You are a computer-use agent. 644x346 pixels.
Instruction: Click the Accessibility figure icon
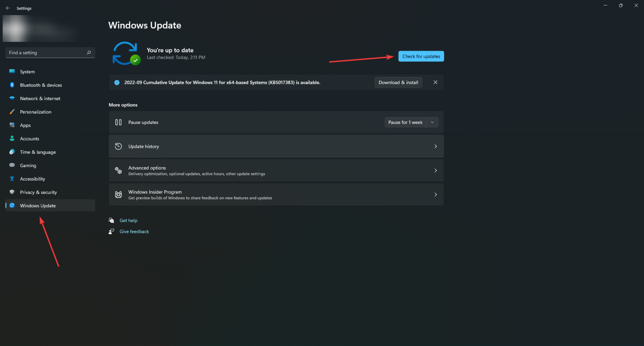[12, 179]
